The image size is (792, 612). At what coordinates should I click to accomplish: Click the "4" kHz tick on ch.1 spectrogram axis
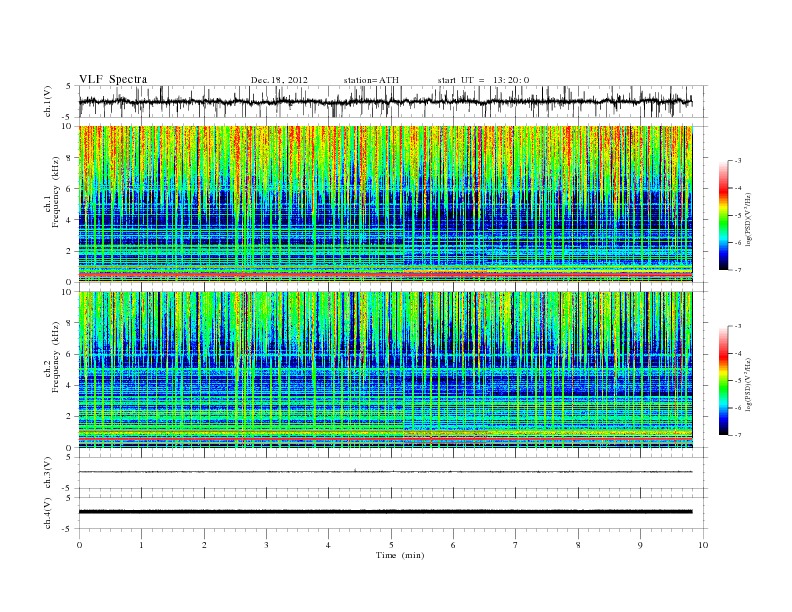coord(69,220)
